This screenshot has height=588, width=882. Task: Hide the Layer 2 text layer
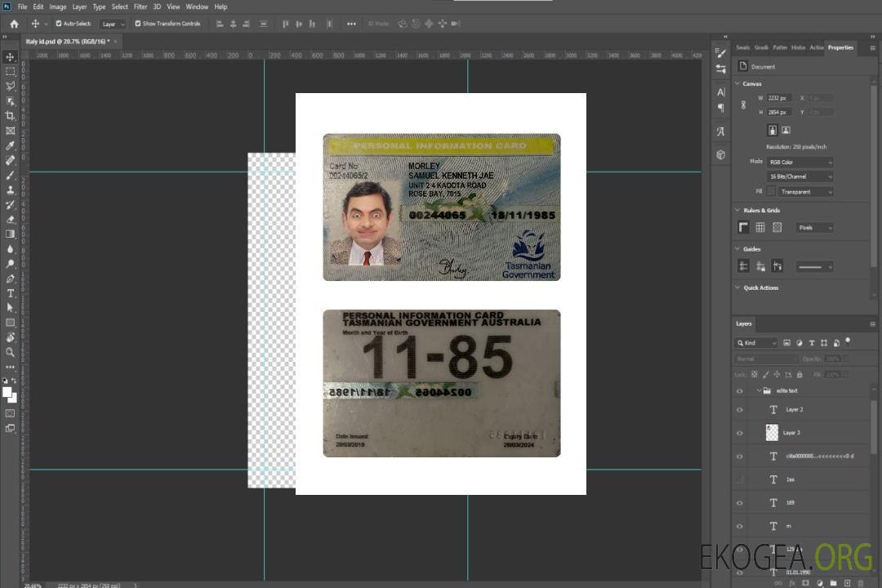pyautogui.click(x=740, y=410)
